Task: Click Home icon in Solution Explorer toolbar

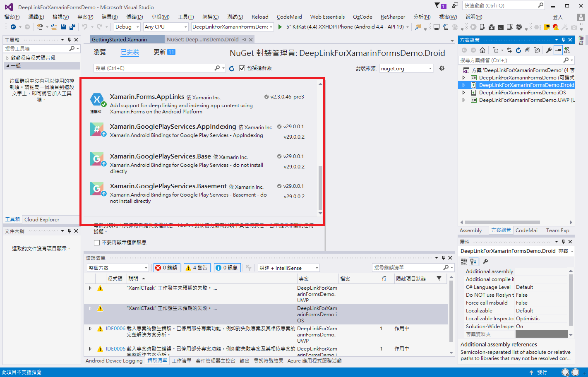Action: point(482,50)
